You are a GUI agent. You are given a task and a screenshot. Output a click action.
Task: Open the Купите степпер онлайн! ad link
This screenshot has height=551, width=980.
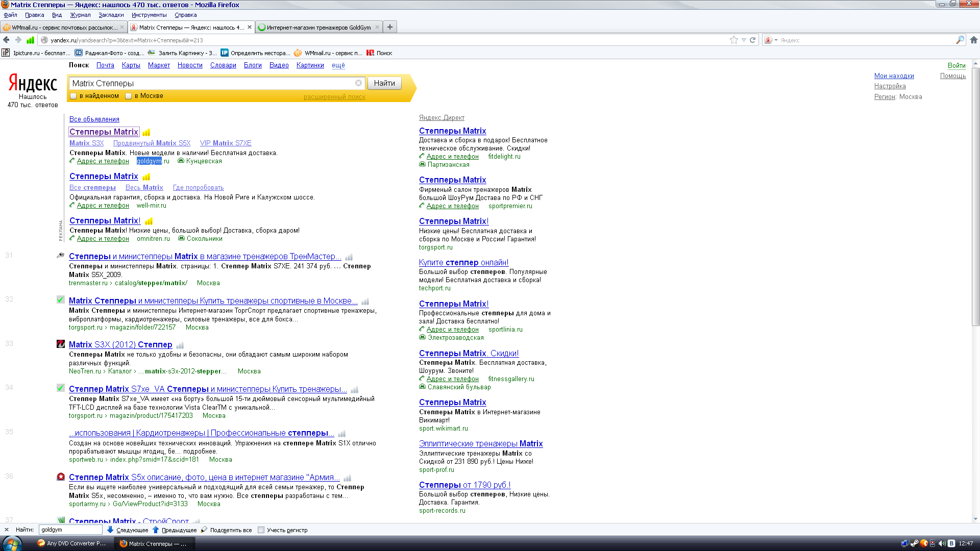pyautogui.click(x=463, y=262)
